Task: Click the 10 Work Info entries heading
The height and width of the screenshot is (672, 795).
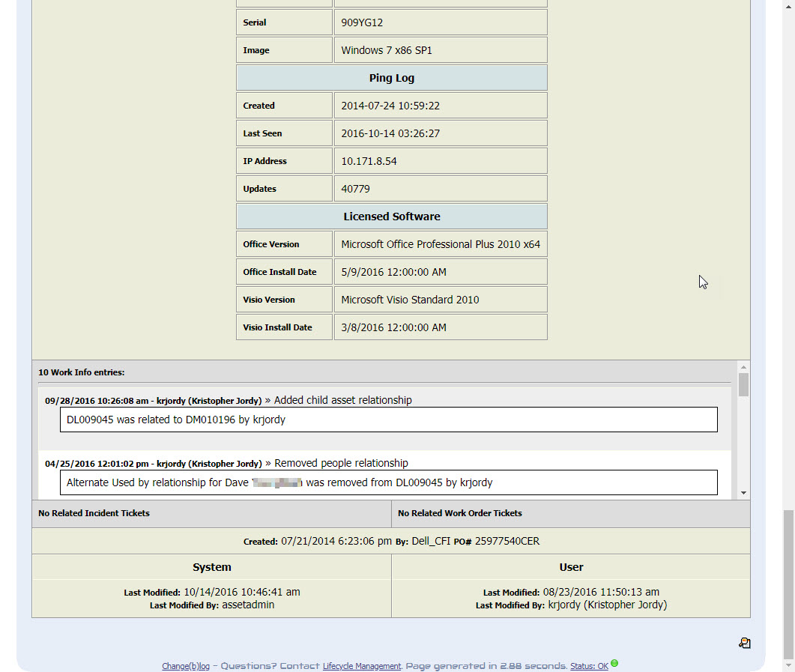Action: [82, 372]
